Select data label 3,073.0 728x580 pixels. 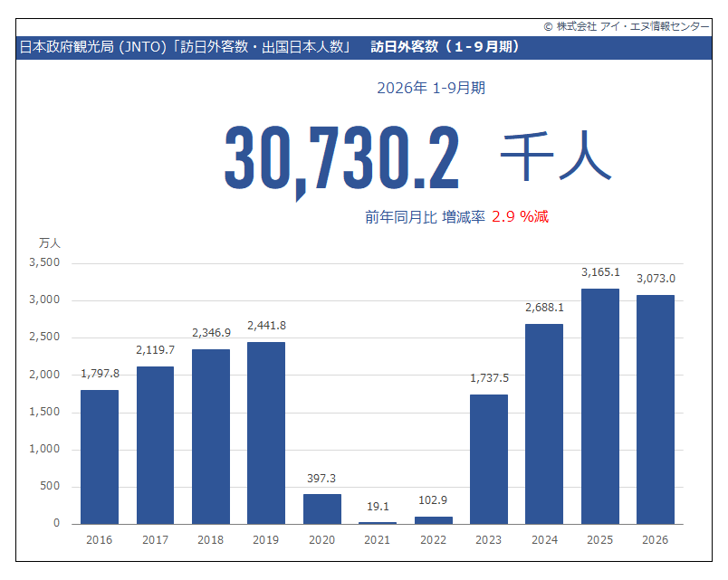(x=656, y=279)
